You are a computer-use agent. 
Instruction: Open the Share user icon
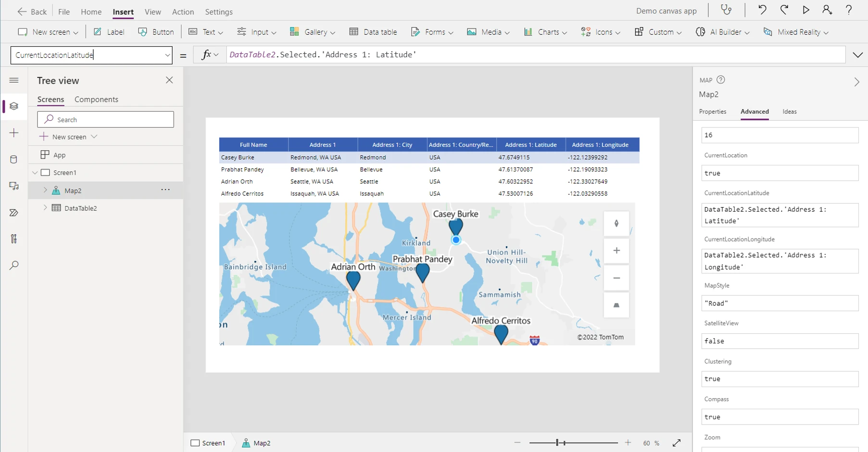point(827,10)
